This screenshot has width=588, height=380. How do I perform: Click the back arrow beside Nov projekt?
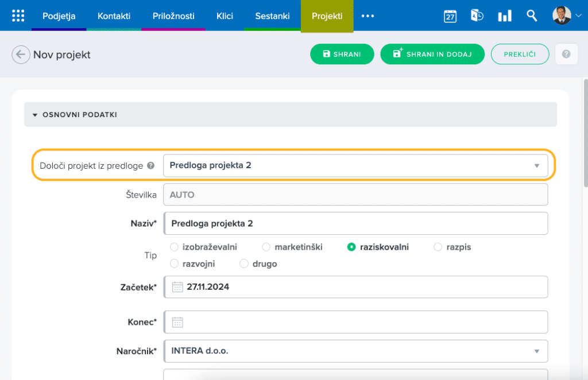[x=21, y=55]
